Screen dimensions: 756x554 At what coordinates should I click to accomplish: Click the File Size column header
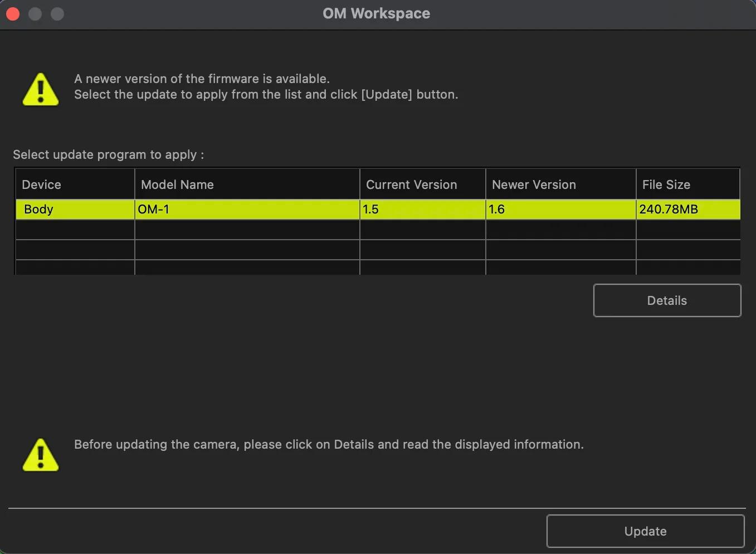pyautogui.click(x=688, y=184)
